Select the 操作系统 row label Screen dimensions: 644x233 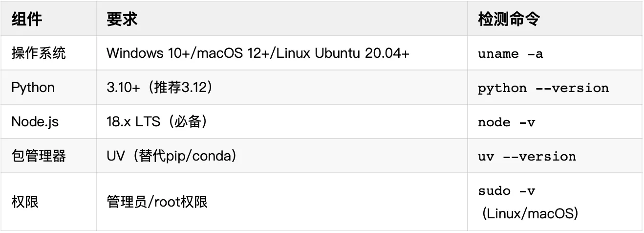pyautogui.click(x=39, y=53)
